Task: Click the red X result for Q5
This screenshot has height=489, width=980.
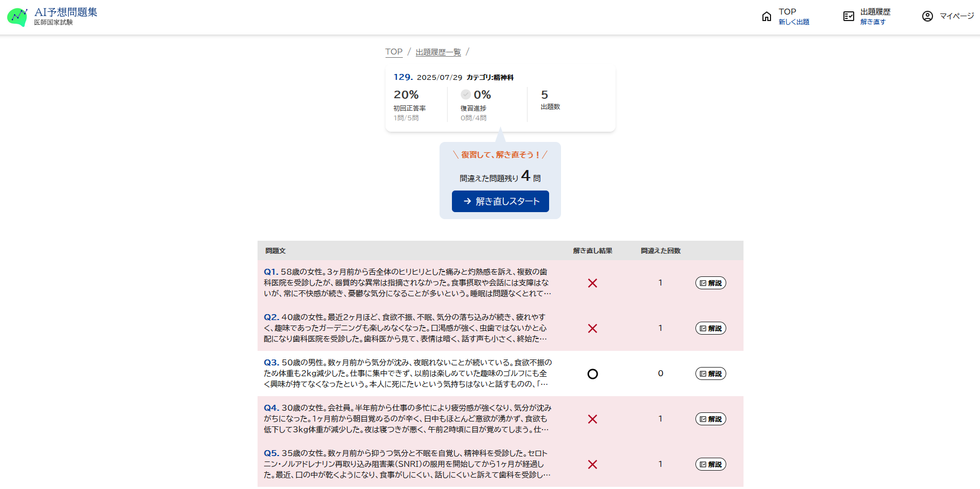Action: (592, 464)
